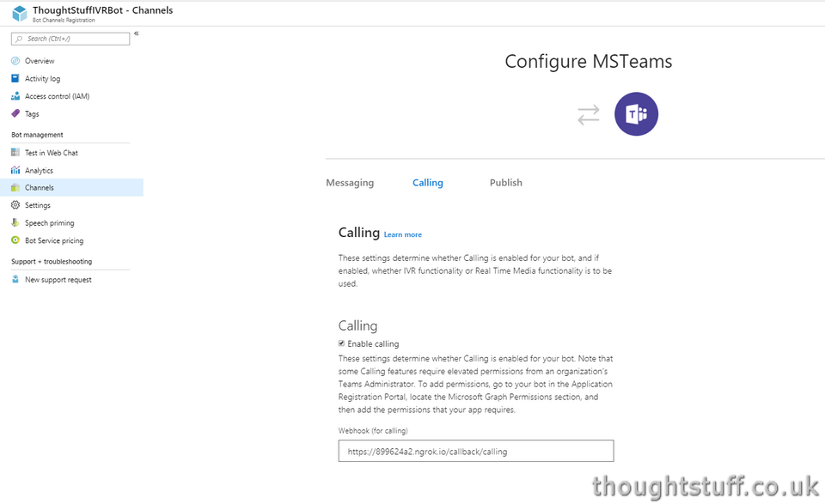
Task: Switch to the Messaging tab
Action: point(350,183)
